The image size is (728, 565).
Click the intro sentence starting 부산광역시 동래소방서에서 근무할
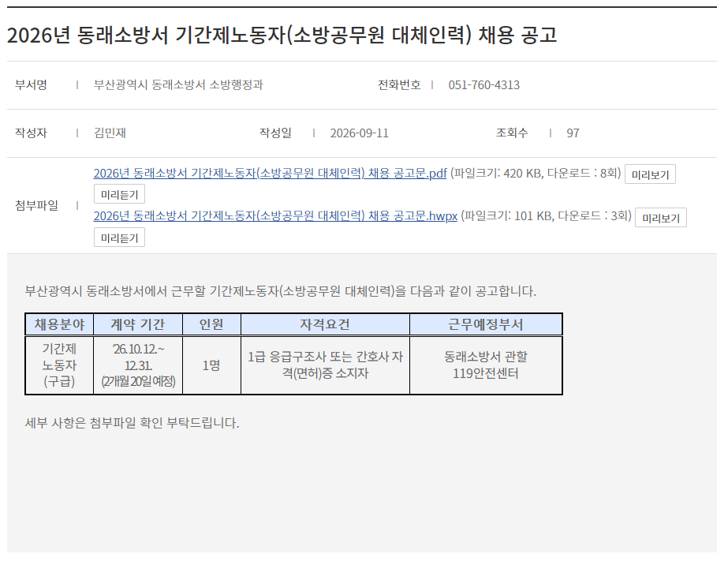click(281, 291)
